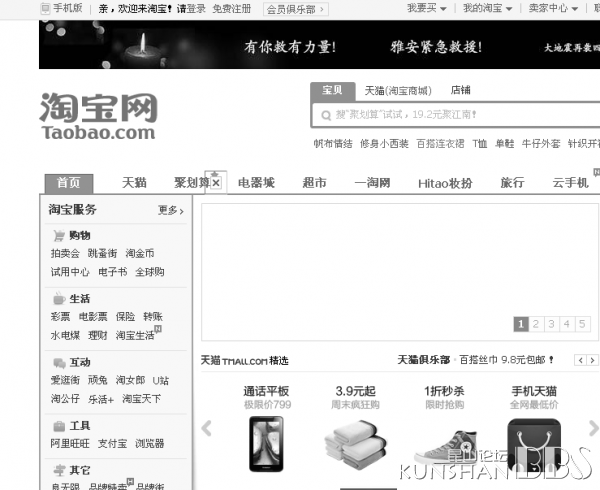
Task: Open the 电影票 link under 生活
Action: (x=93, y=317)
